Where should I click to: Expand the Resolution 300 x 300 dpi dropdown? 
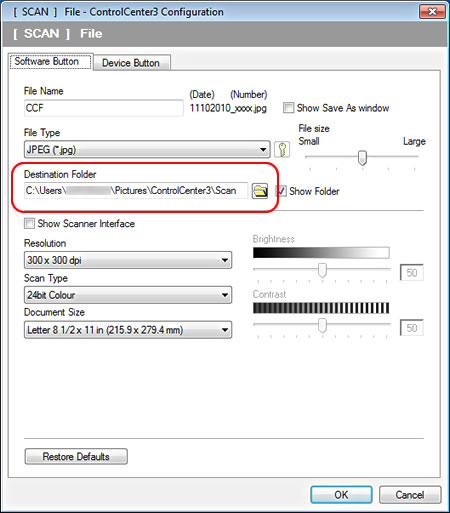tap(128, 260)
